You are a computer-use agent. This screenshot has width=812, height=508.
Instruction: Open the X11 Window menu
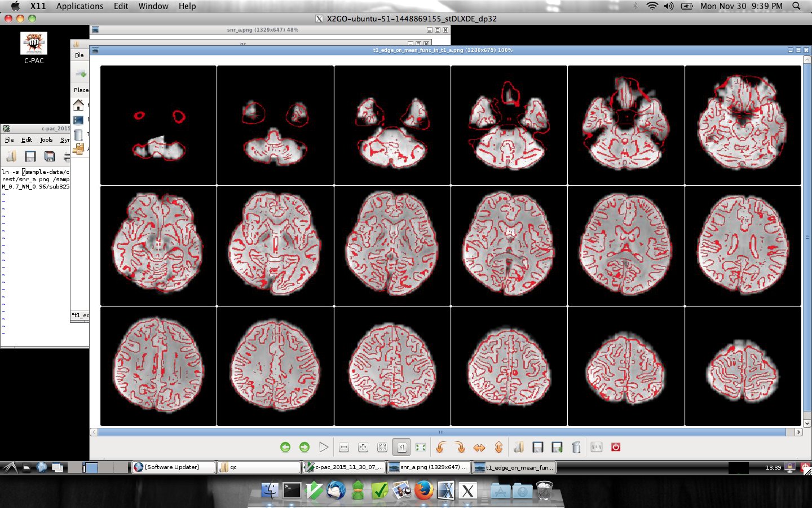[x=153, y=6]
